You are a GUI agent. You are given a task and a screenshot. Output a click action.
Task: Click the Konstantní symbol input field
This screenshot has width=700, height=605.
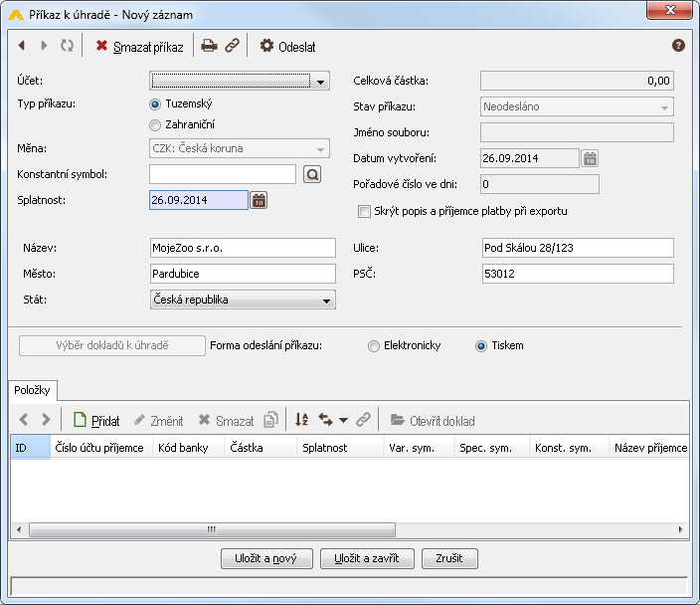(223, 174)
